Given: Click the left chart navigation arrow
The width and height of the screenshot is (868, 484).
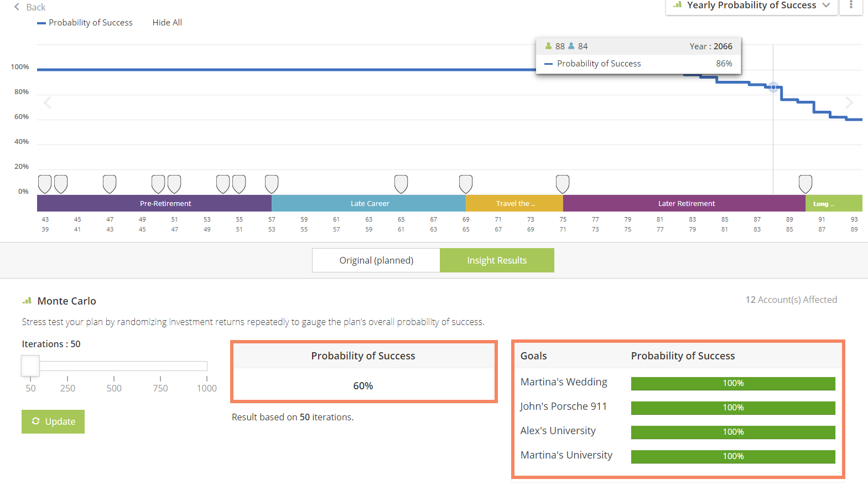Looking at the screenshot, I should (48, 102).
